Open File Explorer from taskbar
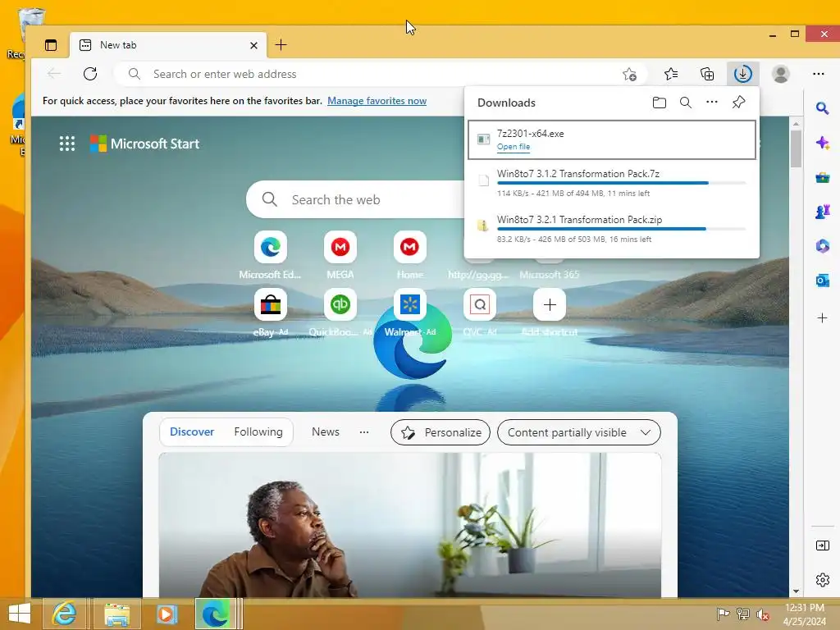This screenshot has height=630, width=840. click(x=116, y=614)
